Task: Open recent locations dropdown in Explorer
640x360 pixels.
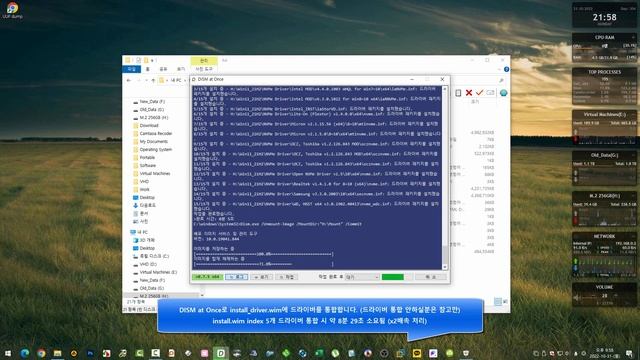Action: 147,80
